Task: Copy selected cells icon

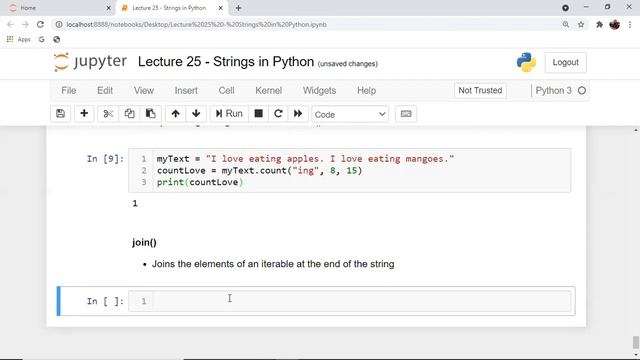Action: coord(129,114)
